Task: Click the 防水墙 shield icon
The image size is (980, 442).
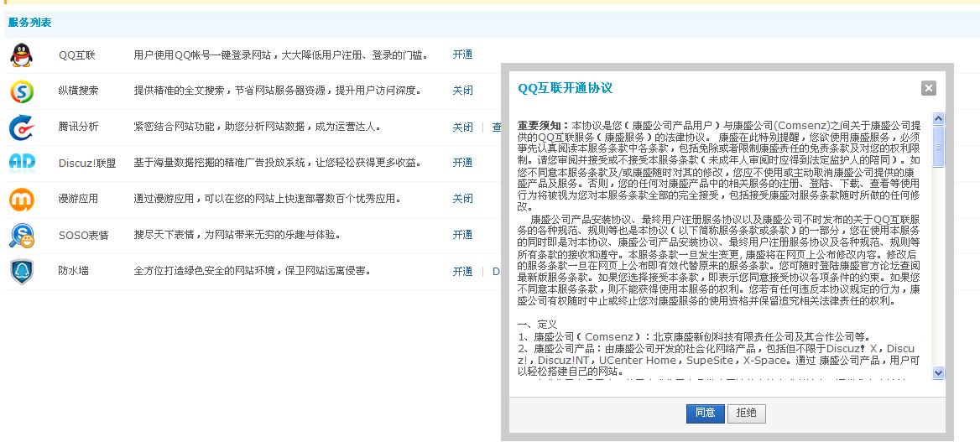Action: (x=22, y=272)
